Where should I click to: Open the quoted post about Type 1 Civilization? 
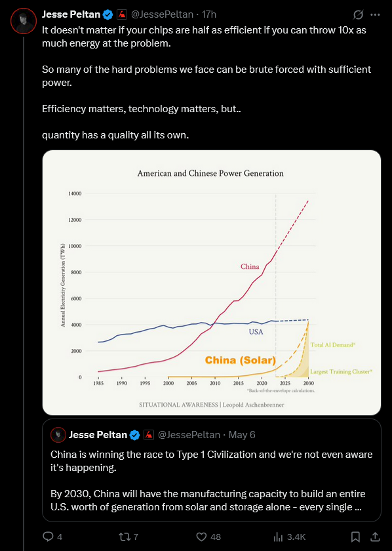coord(212,470)
